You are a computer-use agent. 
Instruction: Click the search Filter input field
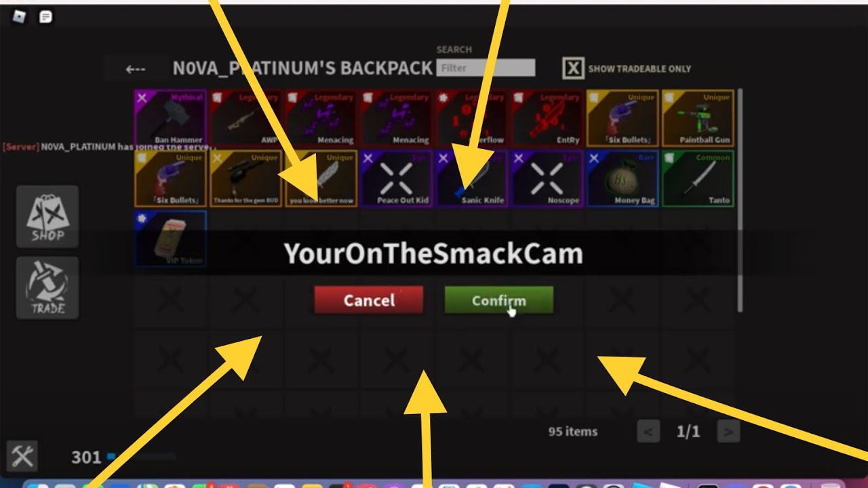pos(486,68)
